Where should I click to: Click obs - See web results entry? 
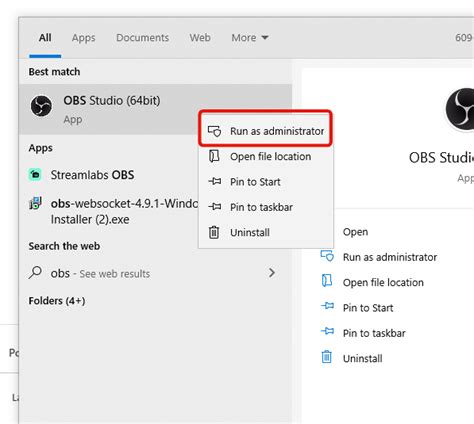156,273
